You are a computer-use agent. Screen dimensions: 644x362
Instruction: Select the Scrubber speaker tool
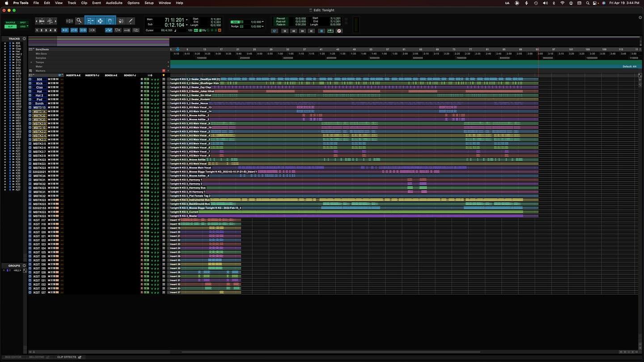(x=121, y=21)
